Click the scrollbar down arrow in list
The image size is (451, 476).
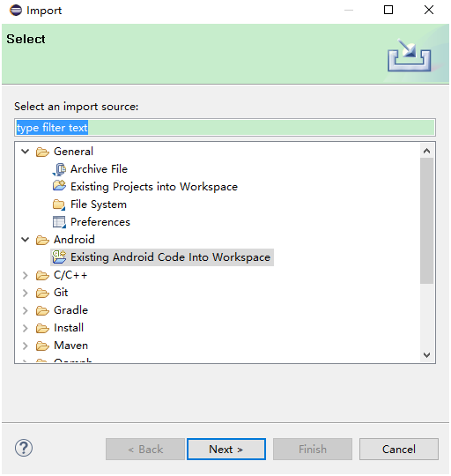tap(426, 355)
